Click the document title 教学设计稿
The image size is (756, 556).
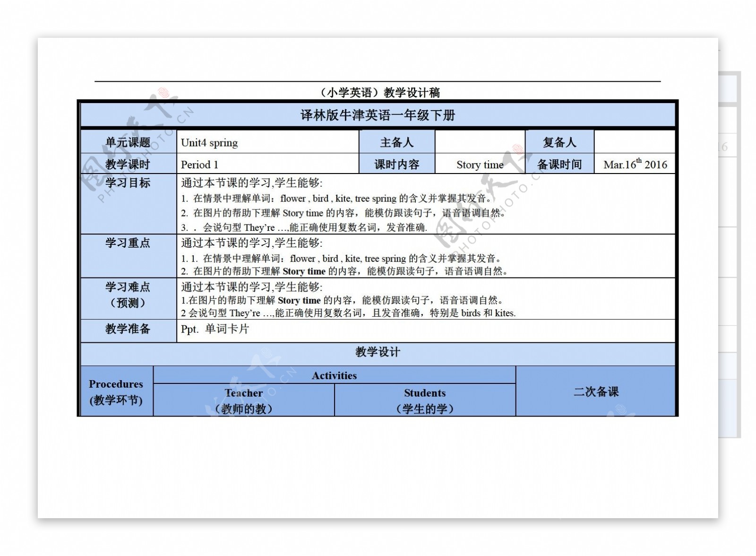(x=378, y=92)
